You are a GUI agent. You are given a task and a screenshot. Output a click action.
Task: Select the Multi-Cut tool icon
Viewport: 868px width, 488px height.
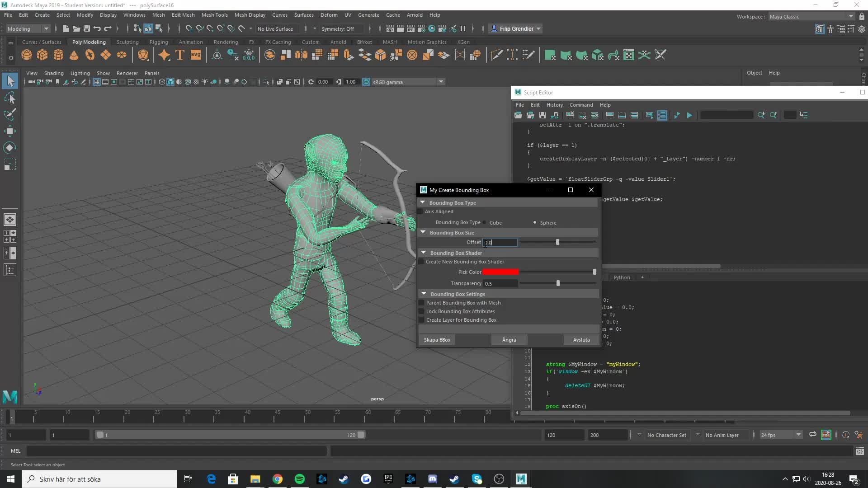[x=496, y=54]
